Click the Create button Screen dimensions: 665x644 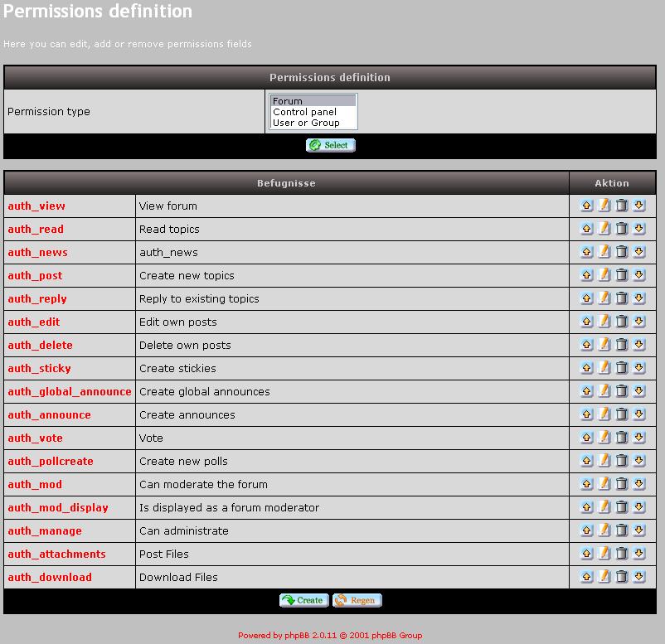(x=303, y=600)
